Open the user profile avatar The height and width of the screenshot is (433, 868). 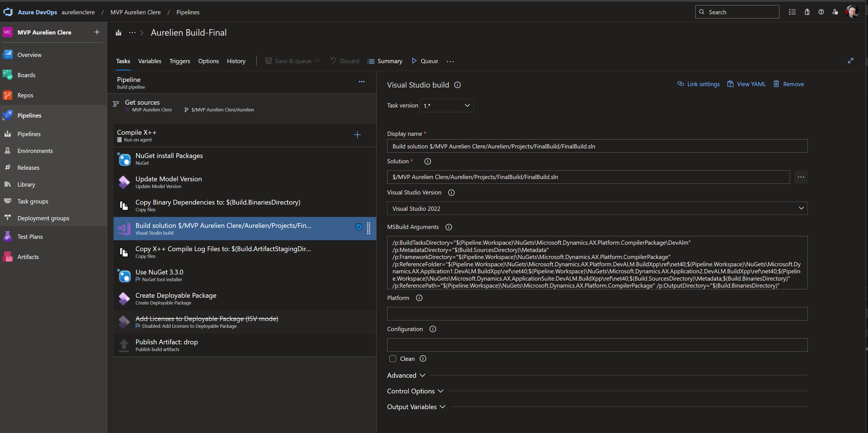(x=852, y=12)
